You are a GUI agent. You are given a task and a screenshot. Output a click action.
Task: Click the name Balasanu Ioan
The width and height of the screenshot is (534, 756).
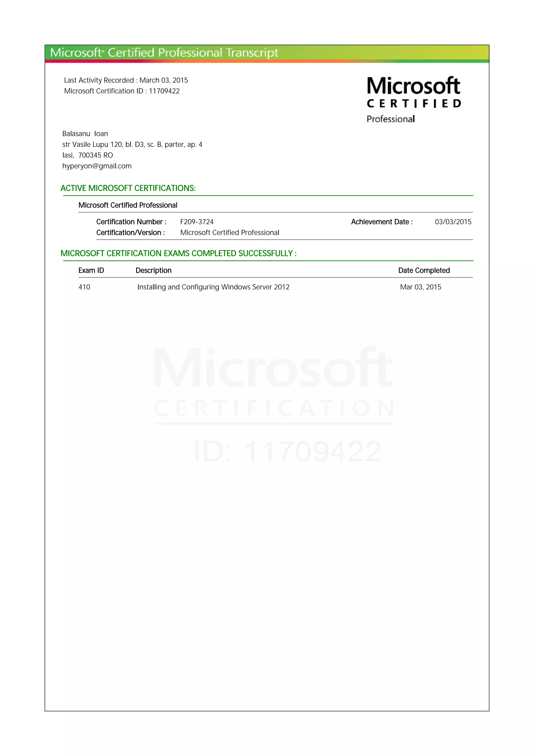tap(85, 134)
